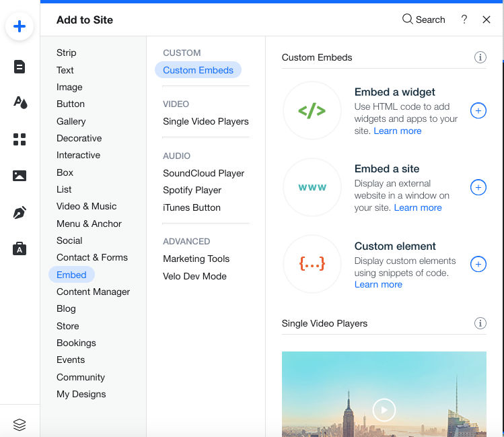The height and width of the screenshot is (437, 504).
Task: Select the List category
Action: click(x=64, y=189)
